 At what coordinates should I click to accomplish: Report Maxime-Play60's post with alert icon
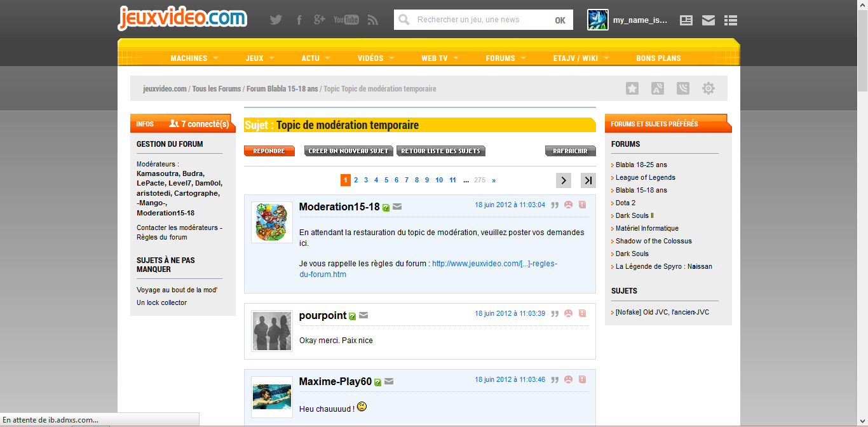[x=582, y=379]
